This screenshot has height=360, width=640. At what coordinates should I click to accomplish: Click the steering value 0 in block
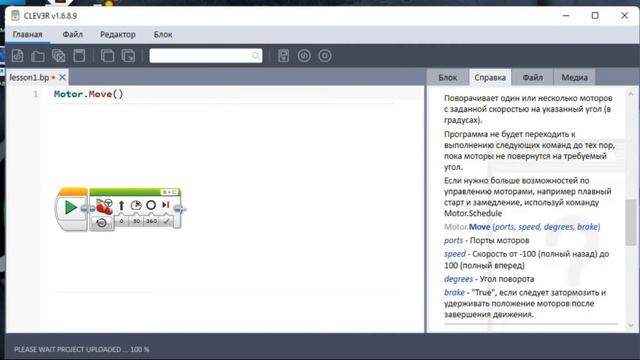[x=121, y=221]
